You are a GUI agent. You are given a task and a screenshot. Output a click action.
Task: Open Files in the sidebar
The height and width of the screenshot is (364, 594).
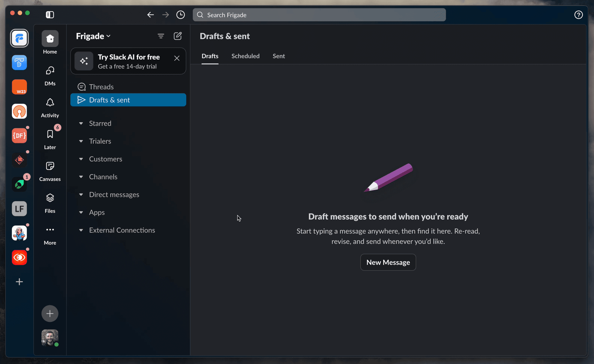[x=50, y=203]
